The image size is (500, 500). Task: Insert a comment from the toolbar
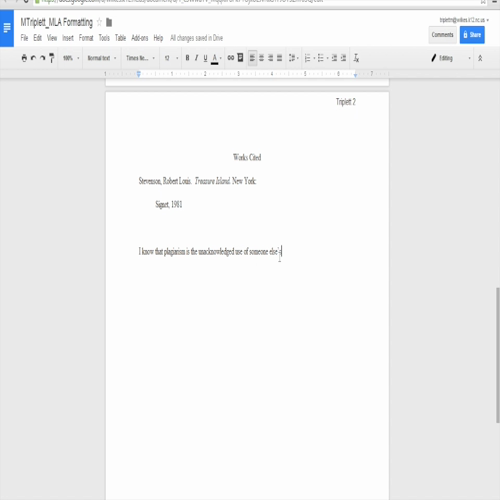click(240, 58)
